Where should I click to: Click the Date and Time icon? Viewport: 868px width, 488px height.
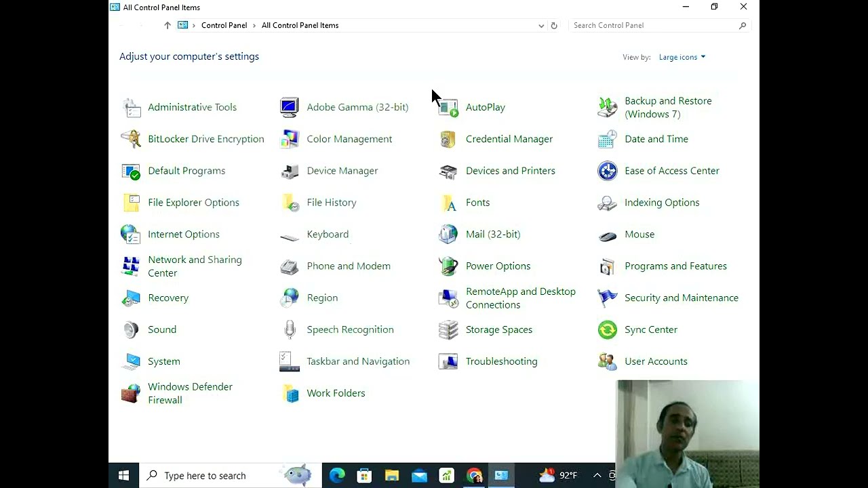click(x=608, y=139)
